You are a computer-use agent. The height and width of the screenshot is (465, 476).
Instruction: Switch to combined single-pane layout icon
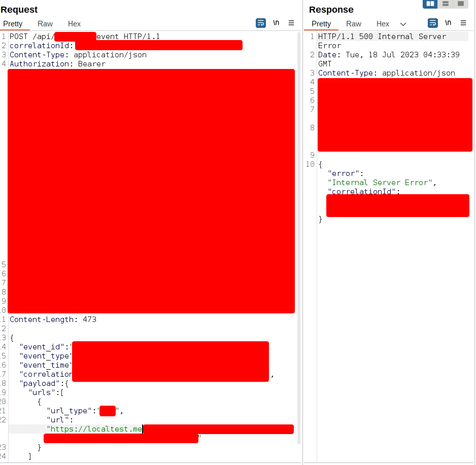460,4
